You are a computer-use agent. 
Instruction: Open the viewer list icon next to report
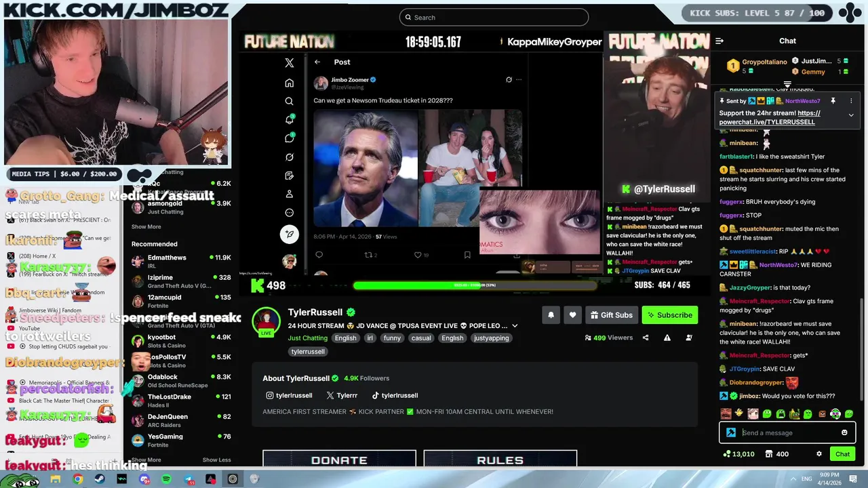689,338
